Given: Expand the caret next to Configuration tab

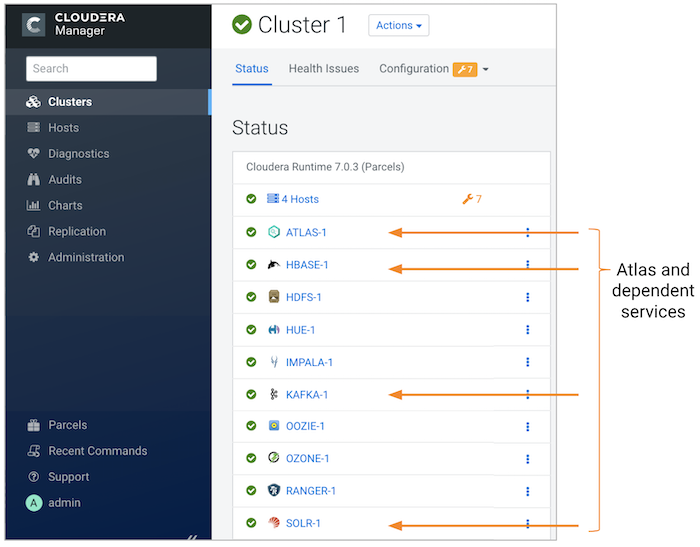Looking at the screenshot, I should (486, 70).
